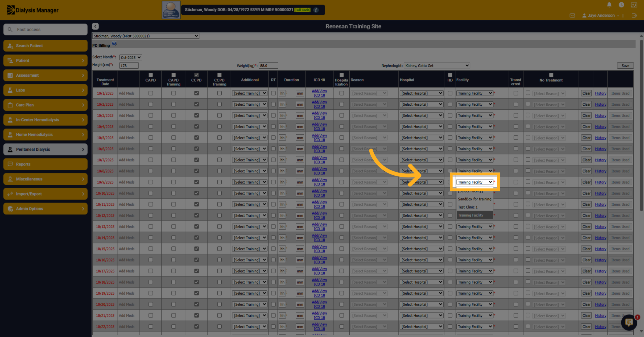Screen dimensions: 644x337
Task: Toggle No Treatment header checkbox
Action: pos(551,75)
